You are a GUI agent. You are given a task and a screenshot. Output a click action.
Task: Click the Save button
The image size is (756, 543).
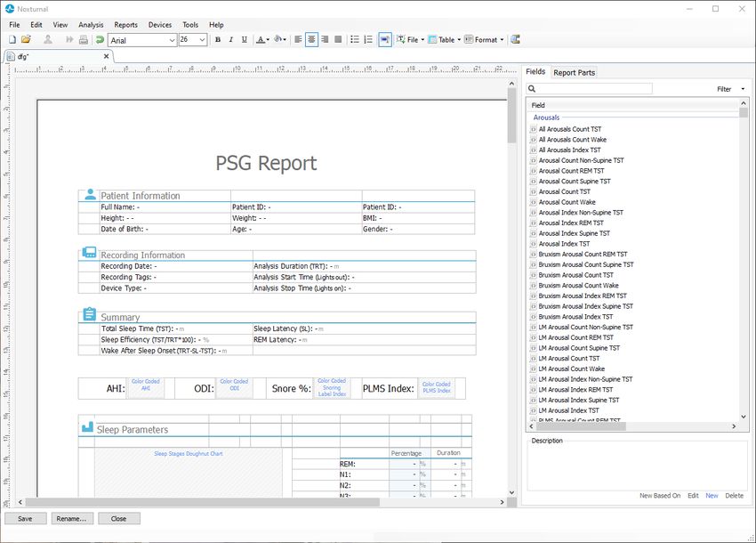coord(26,518)
